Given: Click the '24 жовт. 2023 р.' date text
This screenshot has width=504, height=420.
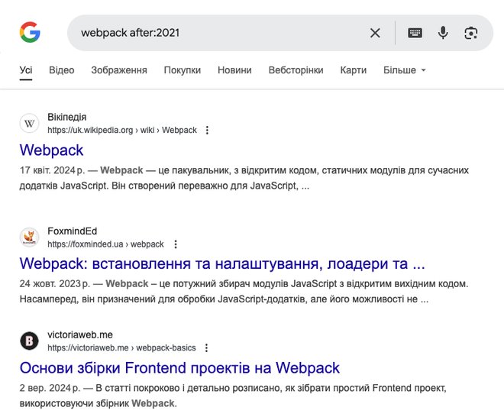Looking at the screenshot, I should pos(55,284).
